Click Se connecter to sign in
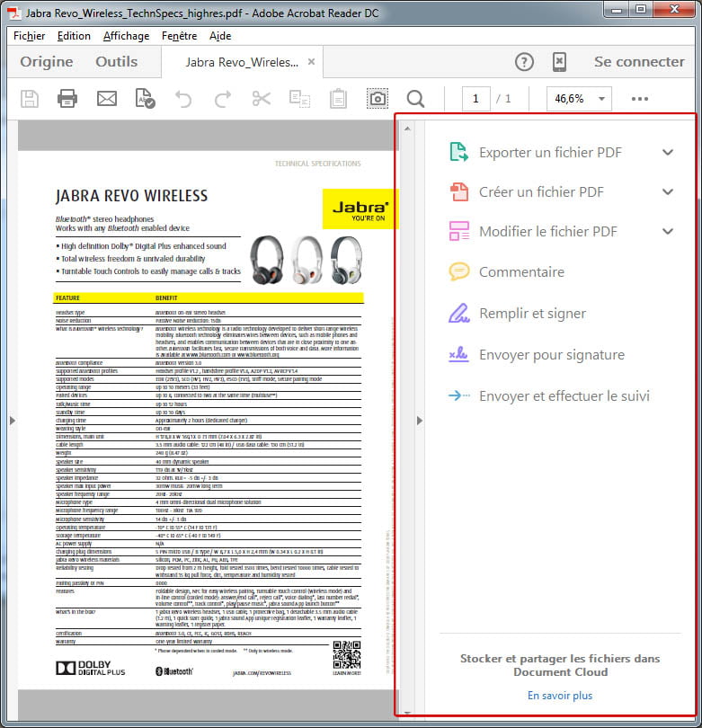702x728 pixels. (x=639, y=62)
